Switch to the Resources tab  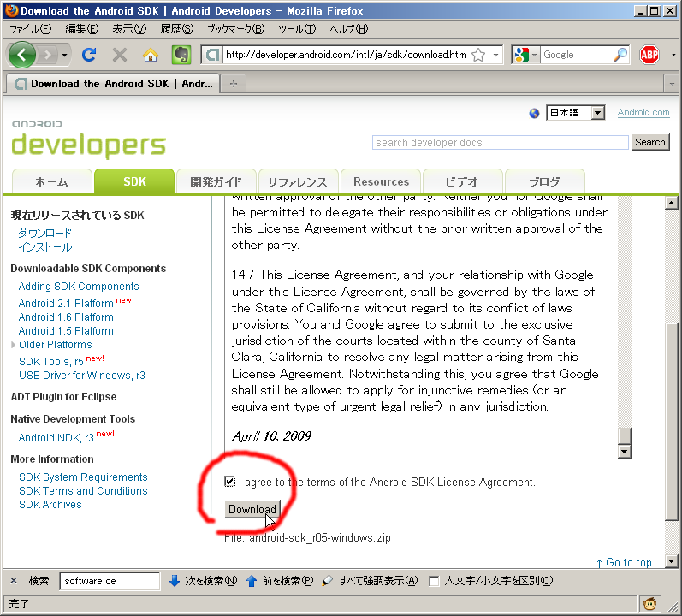(381, 181)
